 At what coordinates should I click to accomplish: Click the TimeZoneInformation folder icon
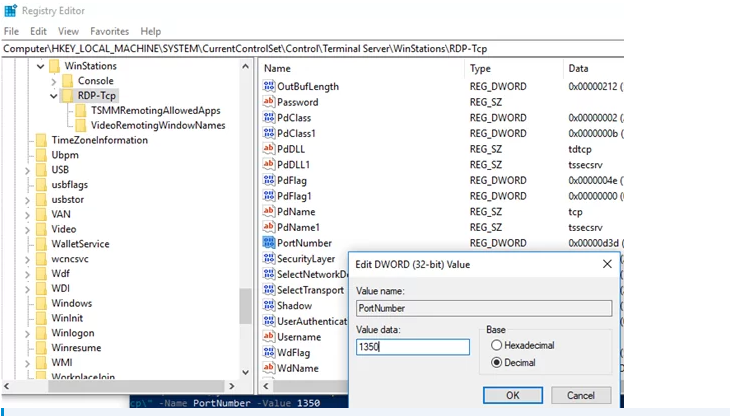(x=41, y=140)
